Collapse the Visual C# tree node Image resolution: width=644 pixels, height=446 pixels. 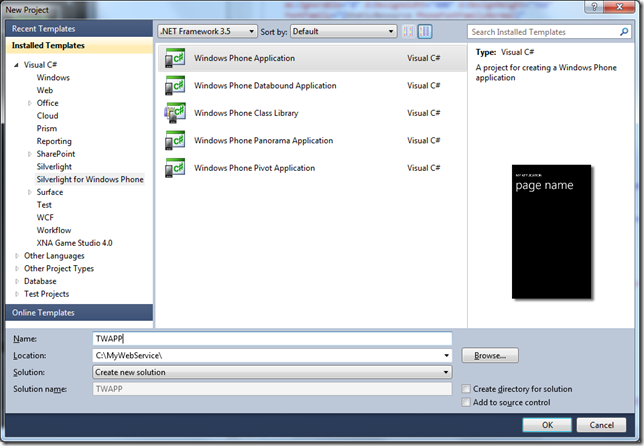16,65
